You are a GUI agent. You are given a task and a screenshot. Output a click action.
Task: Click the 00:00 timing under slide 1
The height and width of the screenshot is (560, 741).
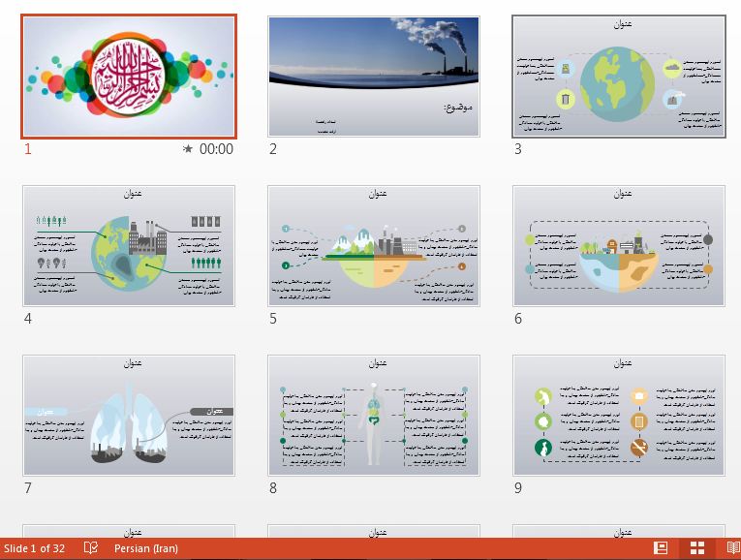tap(216, 149)
